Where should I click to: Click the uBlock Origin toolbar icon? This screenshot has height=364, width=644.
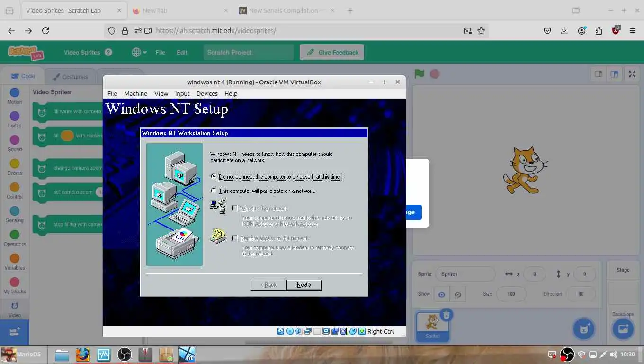pos(616,31)
